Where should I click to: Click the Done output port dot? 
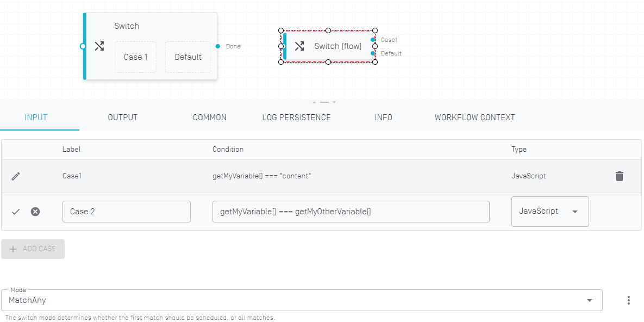(x=218, y=46)
